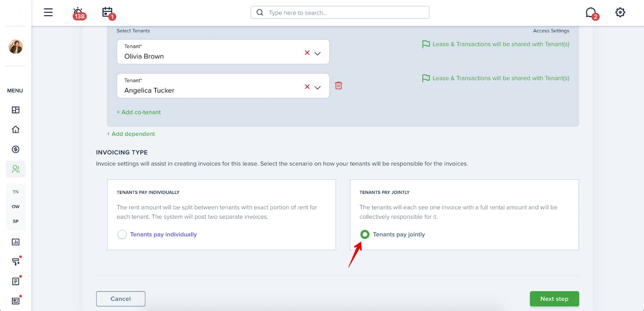The image size is (644, 311).
Task: Open the reports chart icon in sidebar
Action: 16,242
